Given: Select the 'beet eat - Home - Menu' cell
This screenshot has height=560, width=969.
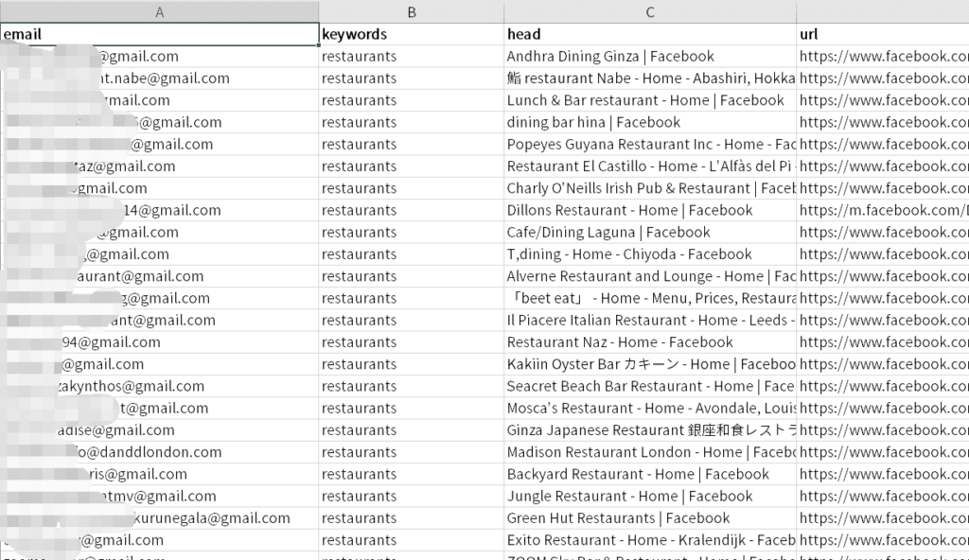Looking at the screenshot, I should (x=650, y=298).
